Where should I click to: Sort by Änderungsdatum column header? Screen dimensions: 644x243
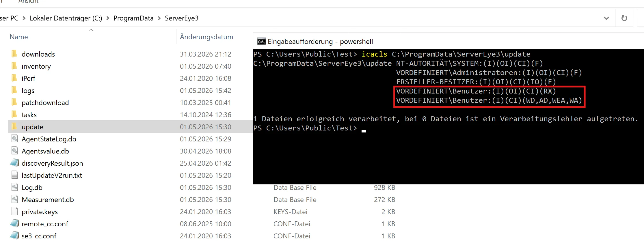click(206, 37)
